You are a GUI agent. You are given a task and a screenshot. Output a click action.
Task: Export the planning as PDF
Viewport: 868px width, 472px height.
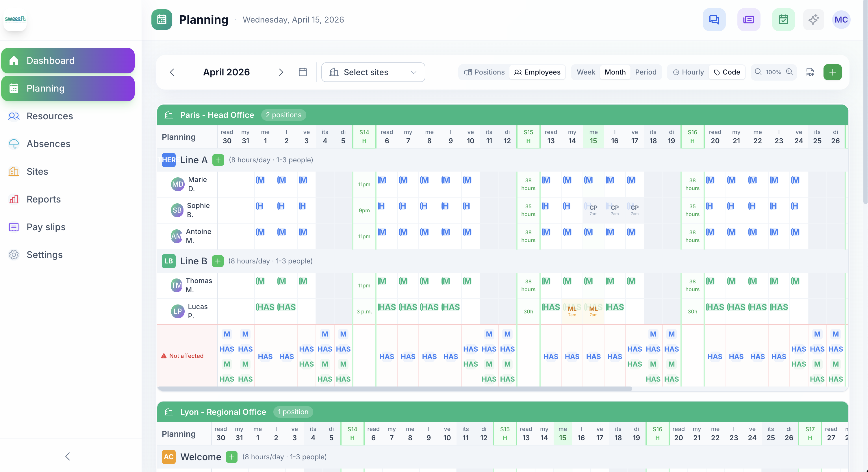tap(810, 72)
